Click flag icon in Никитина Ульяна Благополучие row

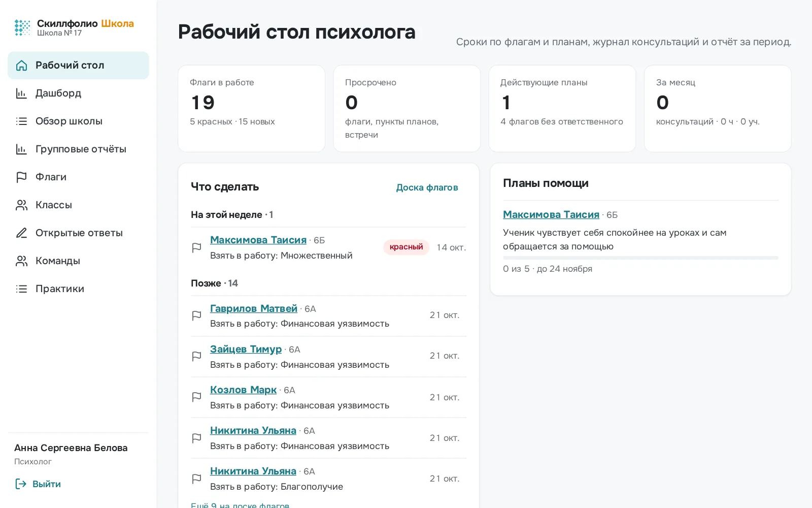click(x=197, y=479)
